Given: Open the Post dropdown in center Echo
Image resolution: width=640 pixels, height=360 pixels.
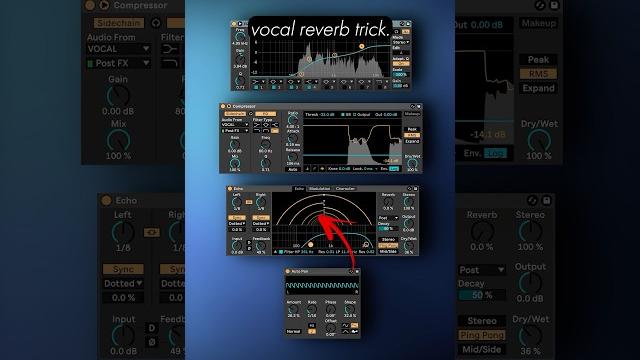Looking at the screenshot, I should 388,218.
